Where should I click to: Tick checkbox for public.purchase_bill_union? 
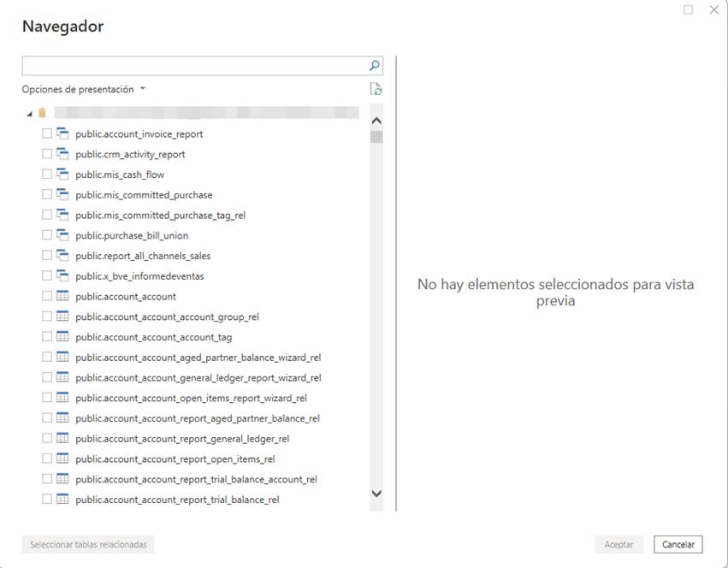pyautogui.click(x=47, y=235)
